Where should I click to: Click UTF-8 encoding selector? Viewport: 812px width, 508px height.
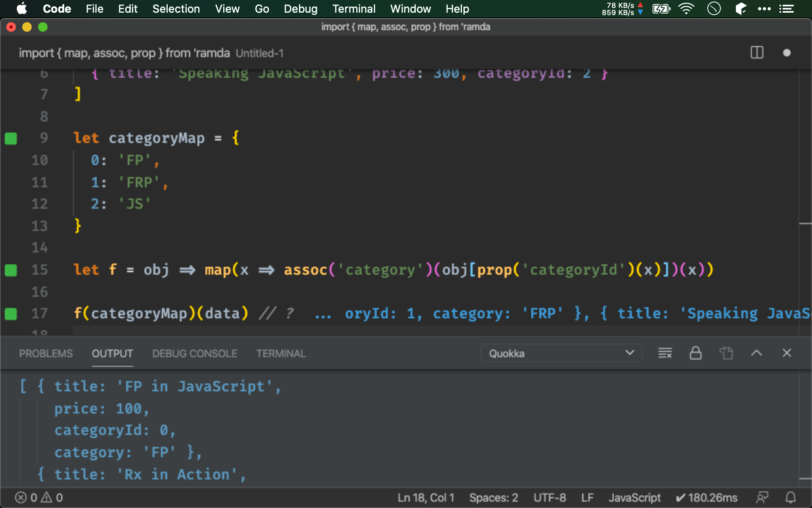[550, 497]
